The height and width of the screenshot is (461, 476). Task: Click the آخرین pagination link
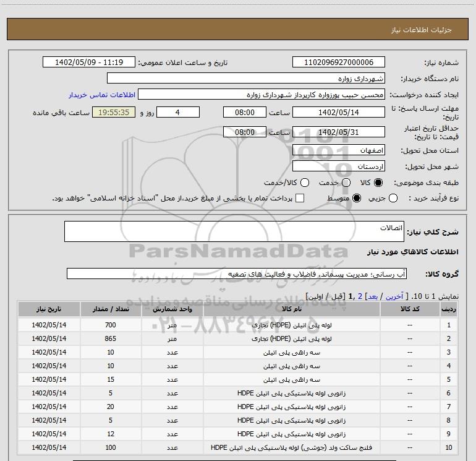point(394,296)
